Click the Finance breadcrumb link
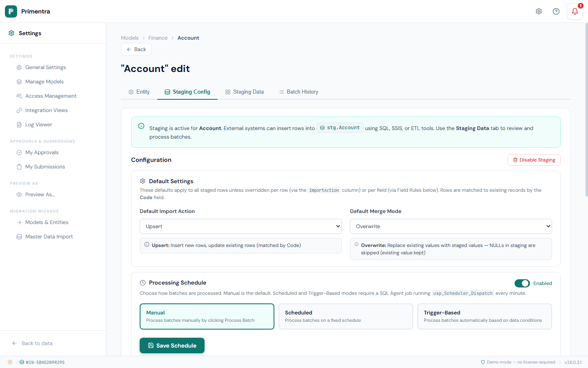The image size is (588, 368). click(x=158, y=38)
